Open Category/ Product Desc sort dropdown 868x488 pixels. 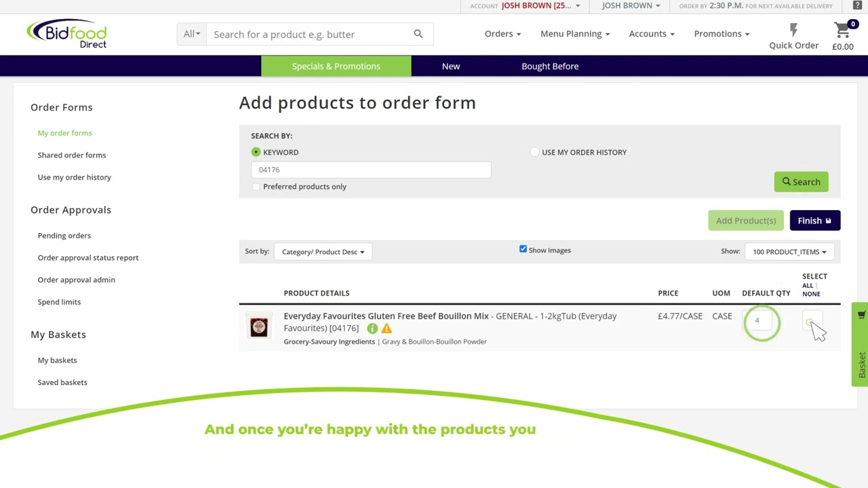[x=323, y=251]
